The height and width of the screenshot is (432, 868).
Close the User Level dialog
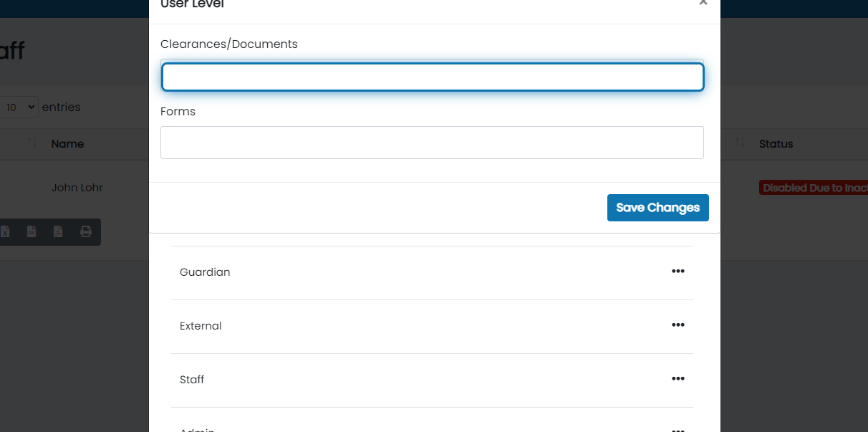(703, 4)
